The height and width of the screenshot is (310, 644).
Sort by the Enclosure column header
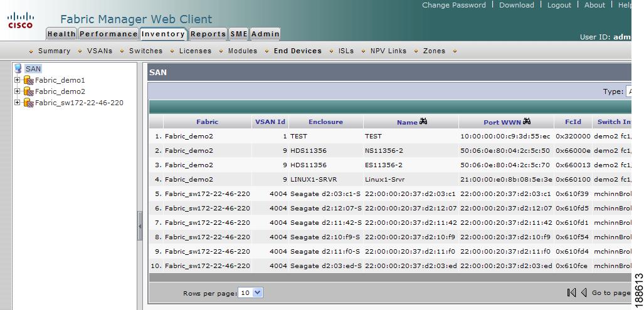pos(325,121)
